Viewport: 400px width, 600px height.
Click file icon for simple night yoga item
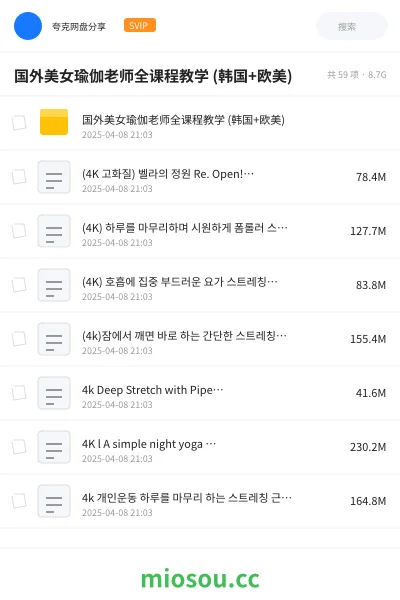54,447
